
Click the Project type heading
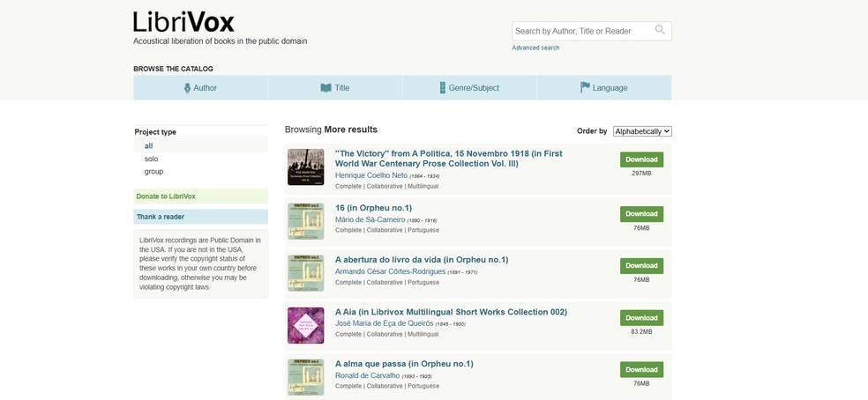pyautogui.click(x=155, y=132)
